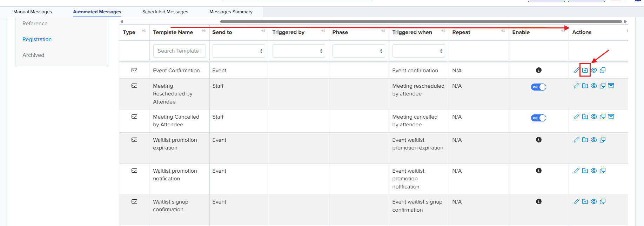This screenshot has height=226, width=644.
Task: Click envelope type icon for Event Confirmation
Action: [x=134, y=70]
